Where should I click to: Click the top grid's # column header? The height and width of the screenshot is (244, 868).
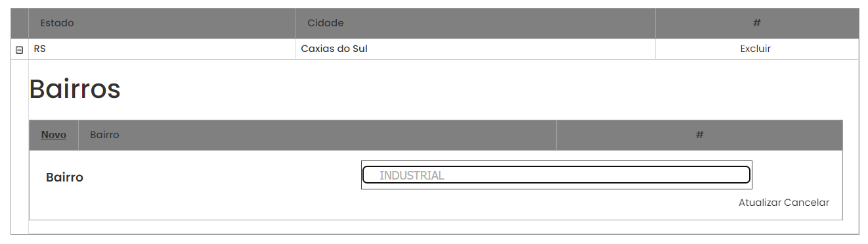click(757, 23)
